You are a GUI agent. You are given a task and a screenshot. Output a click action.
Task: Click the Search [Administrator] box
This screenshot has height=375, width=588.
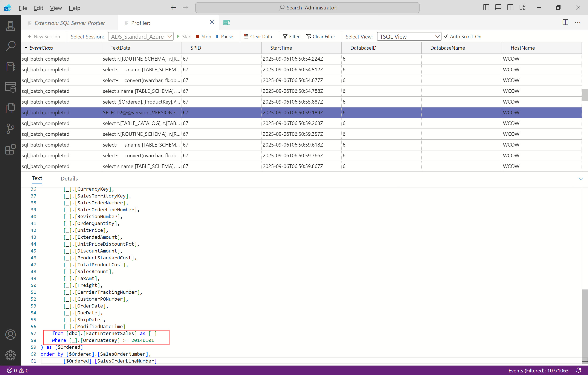click(x=307, y=8)
